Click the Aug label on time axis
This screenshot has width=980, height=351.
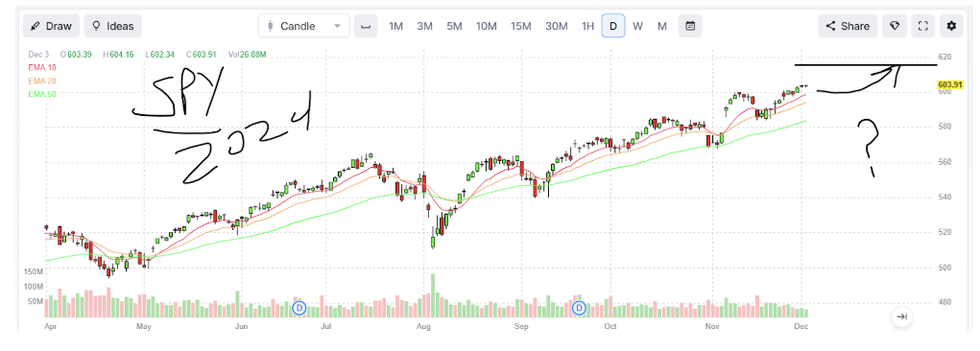pos(423,327)
